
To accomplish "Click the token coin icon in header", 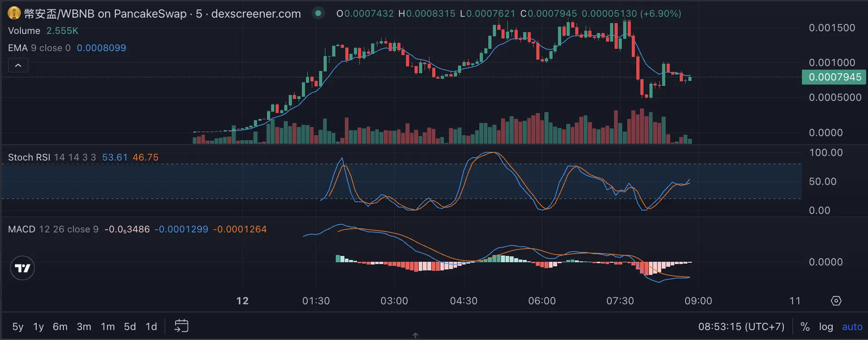I will (14, 13).
